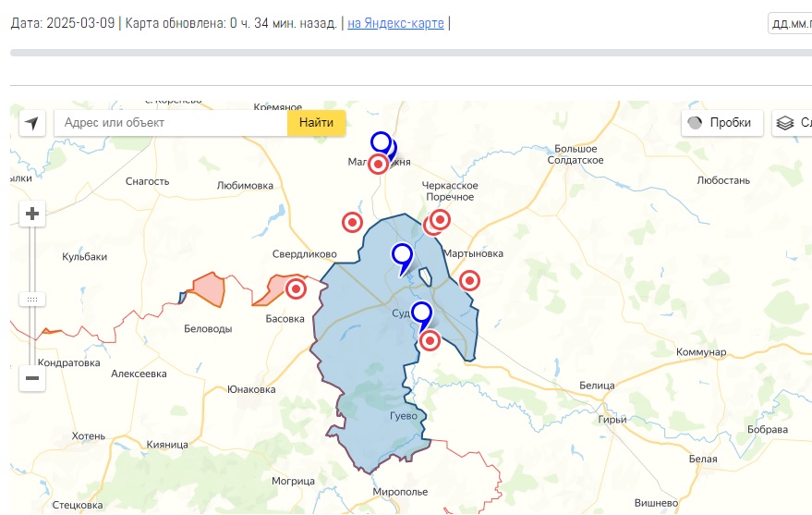812x515 pixels.
Task: Focus the Адрес или объект search field
Action: (171, 123)
